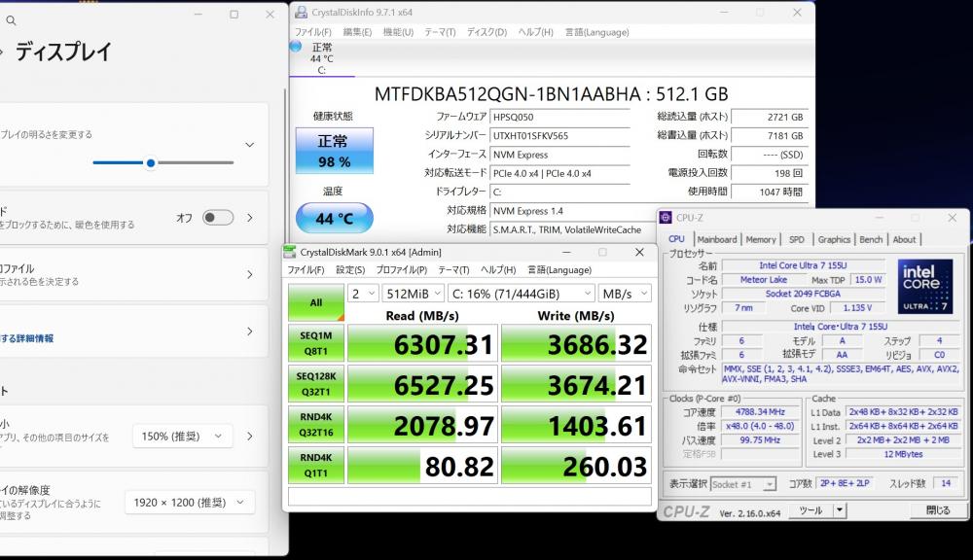Click the CrystalDiskMark empty comment field

pos(470,496)
